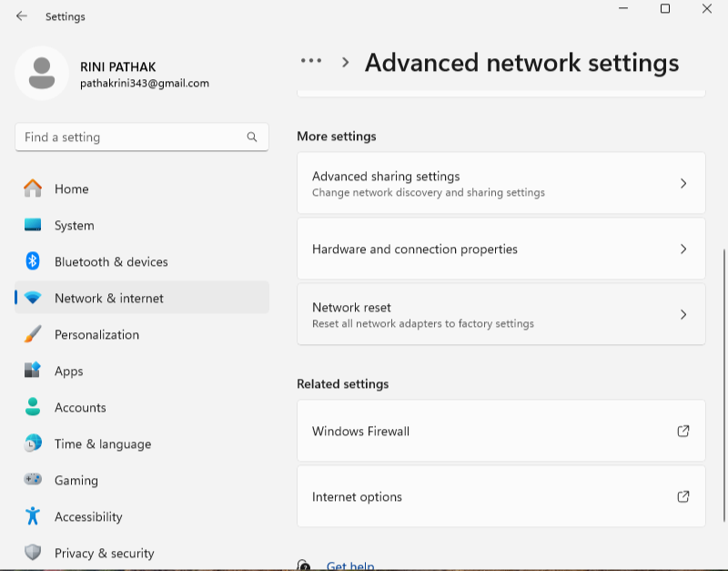Open the Bluetooth & devices icon
Screen dimensions: 728x571
(x=33, y=261)
